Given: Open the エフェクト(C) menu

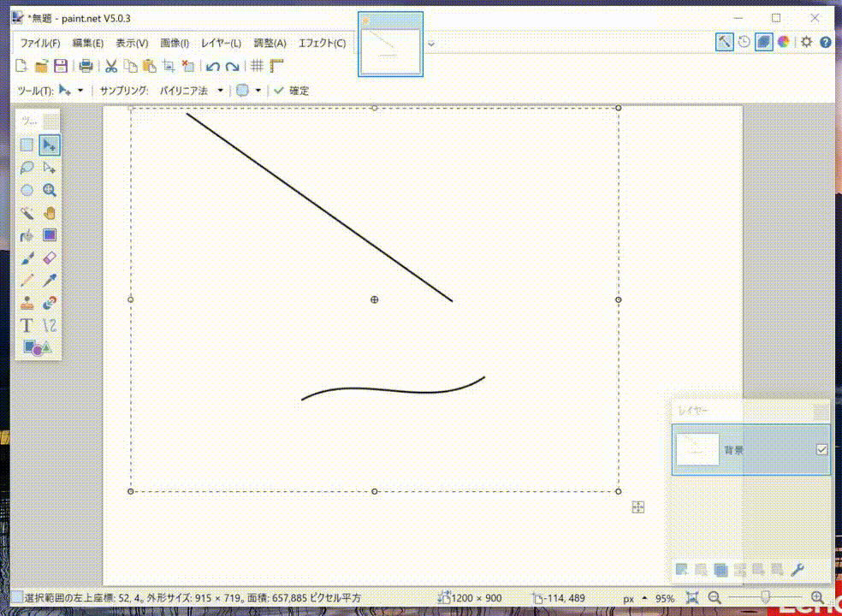Looking at the screenshot, I should point(323,44).
